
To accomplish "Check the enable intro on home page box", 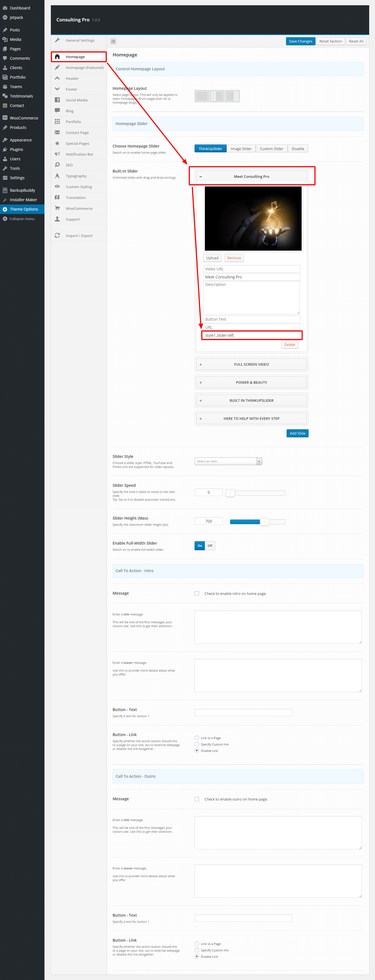I will pos(197,594).
